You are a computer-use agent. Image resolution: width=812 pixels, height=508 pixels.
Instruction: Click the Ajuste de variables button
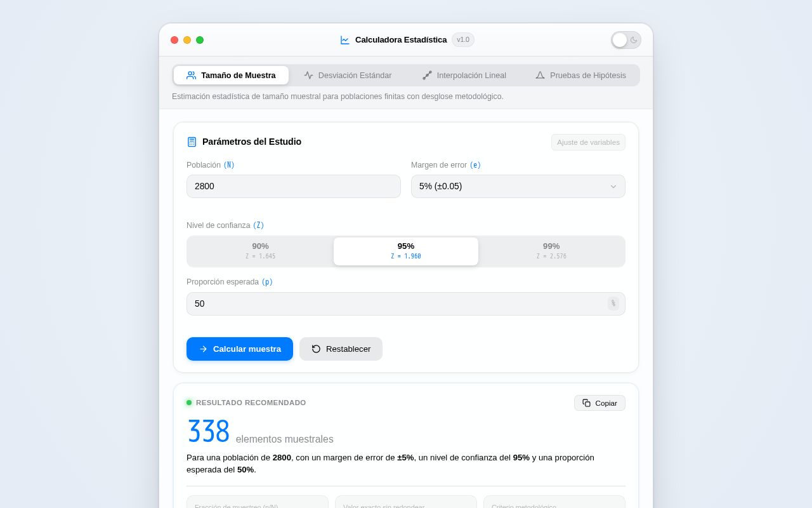coord(588,142)
